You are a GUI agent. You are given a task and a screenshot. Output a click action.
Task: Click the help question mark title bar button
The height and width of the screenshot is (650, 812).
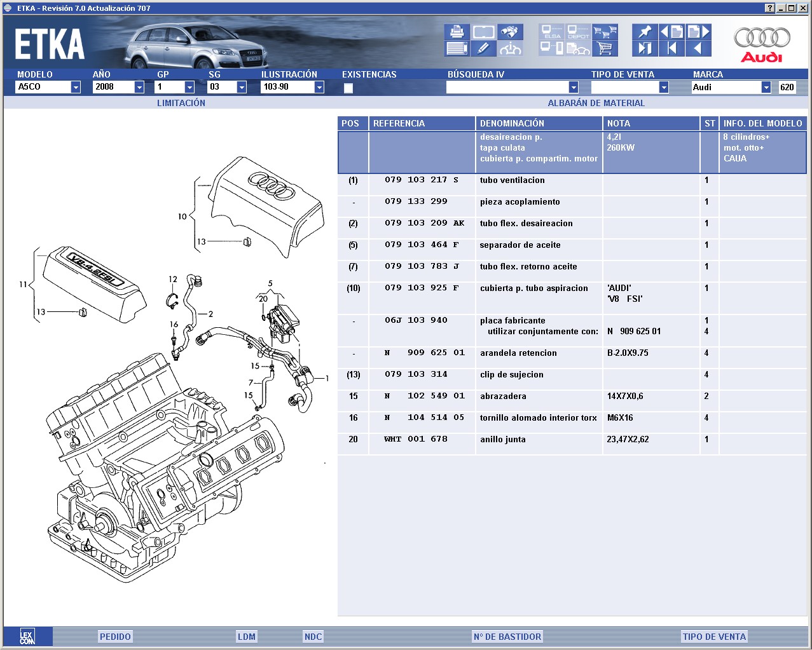click(770, 8)
